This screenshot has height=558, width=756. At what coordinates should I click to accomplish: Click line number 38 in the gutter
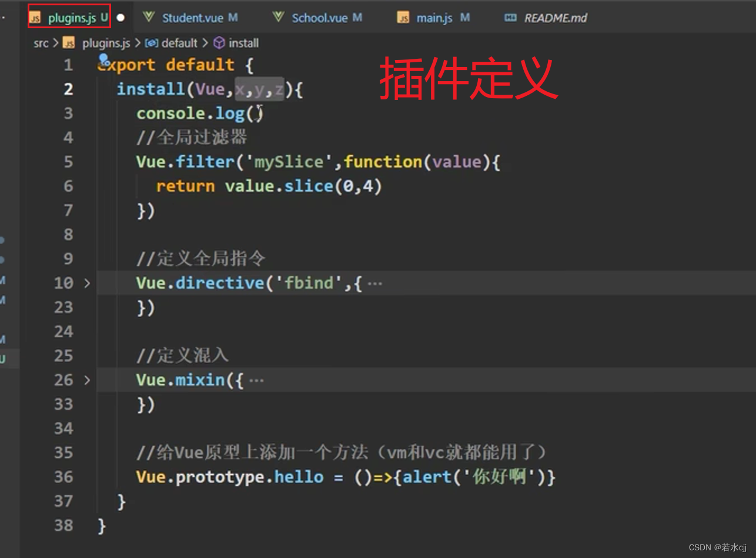click(x=64, y=525)
